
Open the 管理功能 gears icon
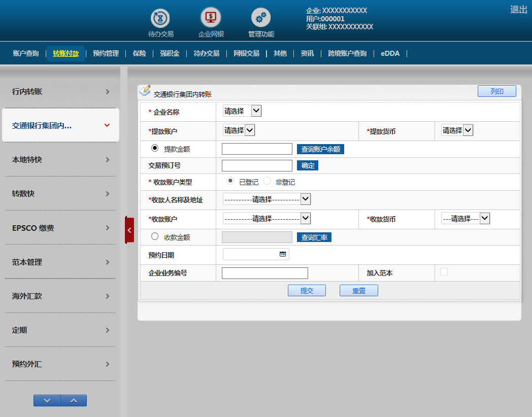(261, 18)
